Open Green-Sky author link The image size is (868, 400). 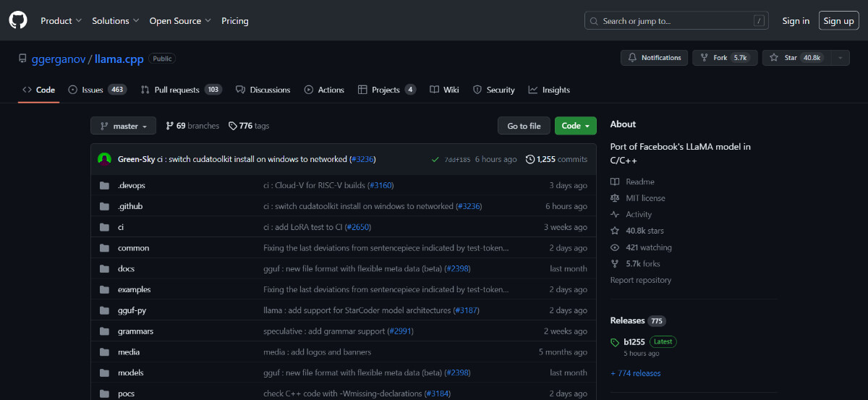(x=136, y=159)
